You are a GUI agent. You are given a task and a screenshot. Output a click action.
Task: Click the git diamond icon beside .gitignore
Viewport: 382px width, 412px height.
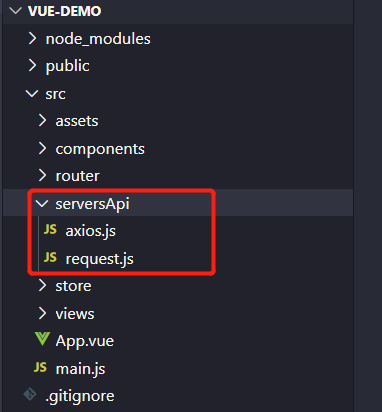point(30,395)
